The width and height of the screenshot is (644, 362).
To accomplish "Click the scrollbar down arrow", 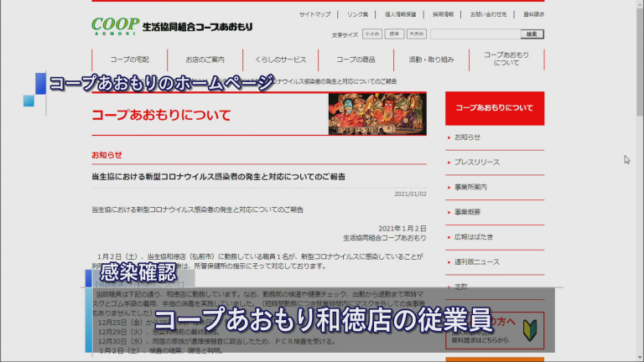I will (640, 358).
